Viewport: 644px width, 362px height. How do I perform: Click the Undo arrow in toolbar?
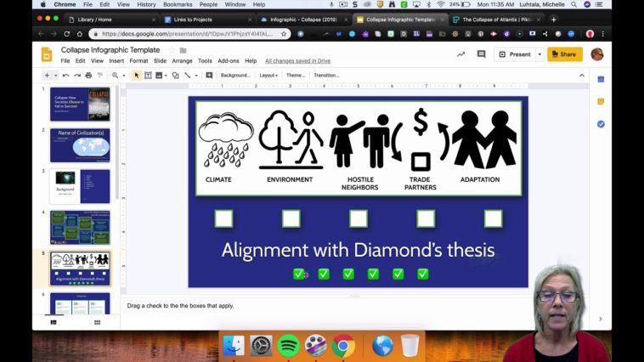[65, 75]
